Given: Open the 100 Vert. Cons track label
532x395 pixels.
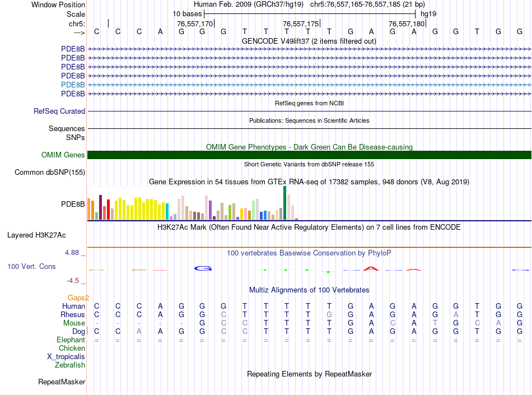Looking at the screenshot, I should (31, 267).
